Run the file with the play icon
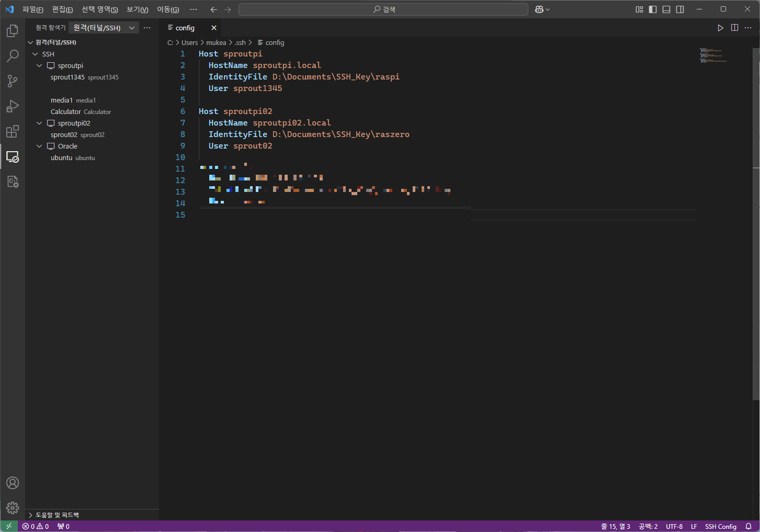 (x=720, y=28)
